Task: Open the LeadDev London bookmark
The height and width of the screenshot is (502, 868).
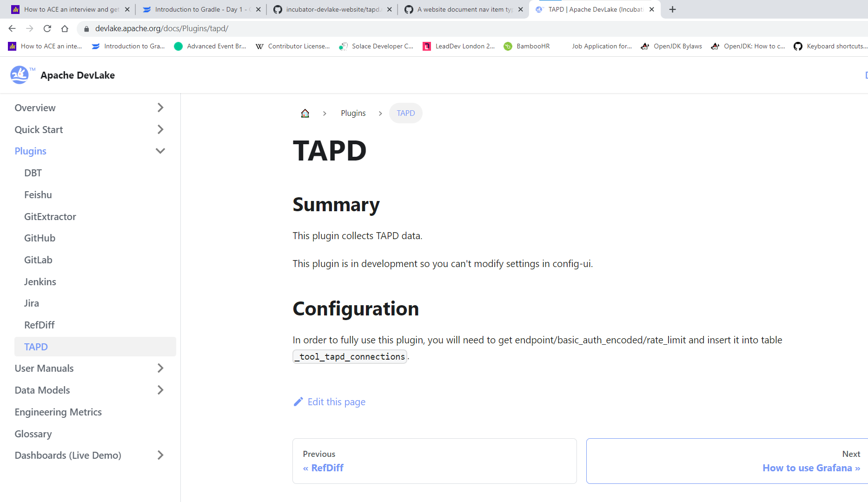Action: [459, 46]
